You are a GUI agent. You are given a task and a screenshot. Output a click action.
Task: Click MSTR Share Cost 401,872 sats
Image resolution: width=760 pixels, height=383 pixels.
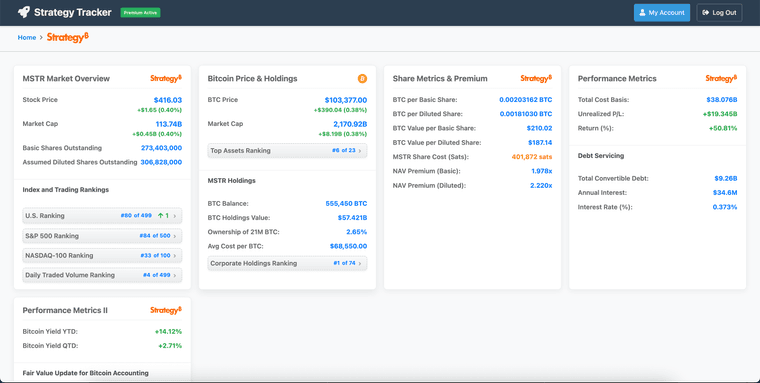[x=532, y=157]
